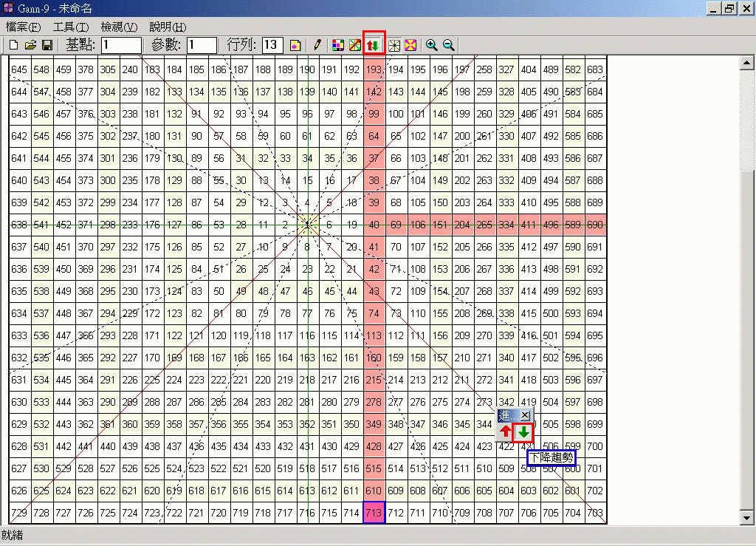Click cell 428 in the pink column
756x546 pixels.
[x=374, y=447]
